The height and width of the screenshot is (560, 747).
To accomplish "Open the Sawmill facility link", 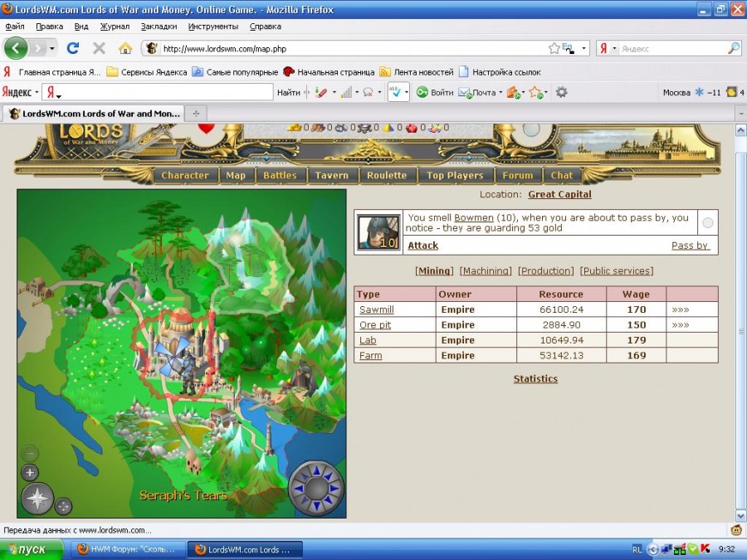I will (x=376, y=309).
